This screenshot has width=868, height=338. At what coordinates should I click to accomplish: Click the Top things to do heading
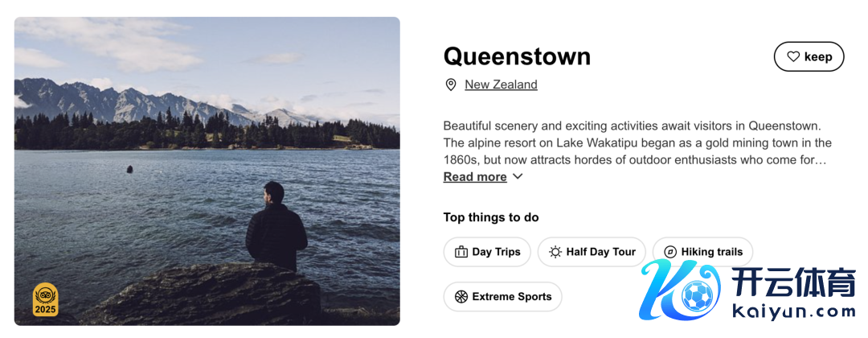click(x=491, y=217)
